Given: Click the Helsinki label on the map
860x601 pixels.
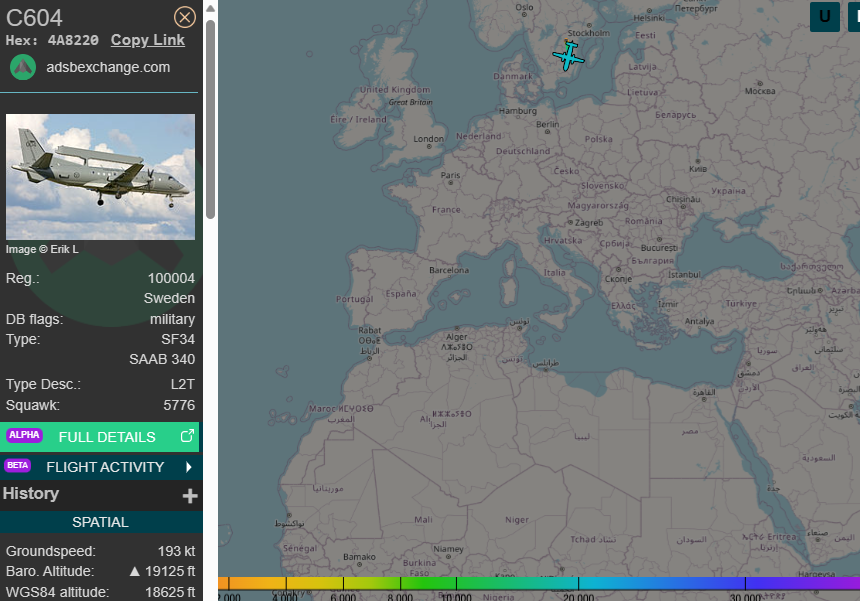Looking at the screenshot, I should pos(649,18).
